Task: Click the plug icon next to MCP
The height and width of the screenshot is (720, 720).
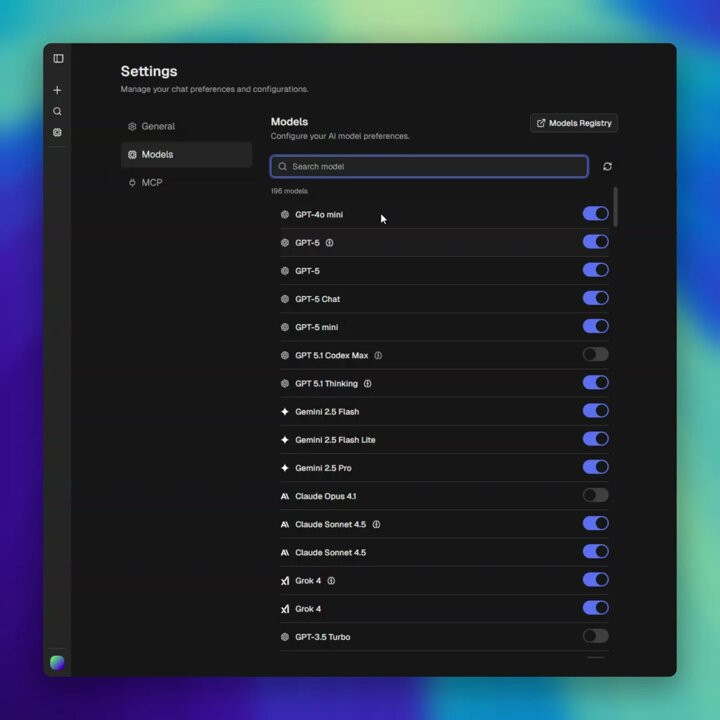Action: coord(132,183)
